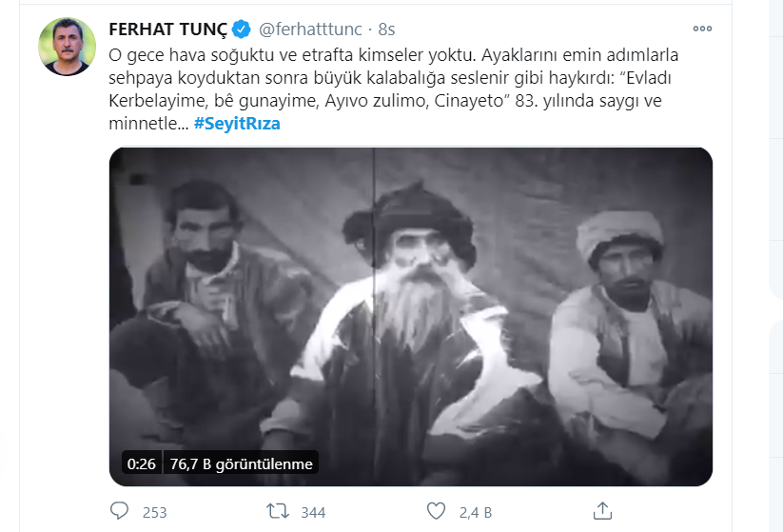Click the 76,7 B görüntülenme view count
The image size is (783, 532).
tap(242, 463)
